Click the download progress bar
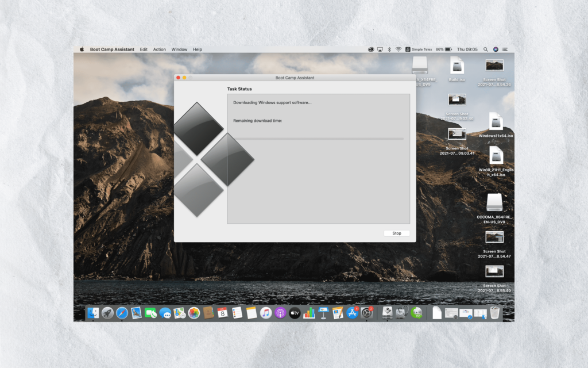Screen dimensions: 588x368 [318, 139]
